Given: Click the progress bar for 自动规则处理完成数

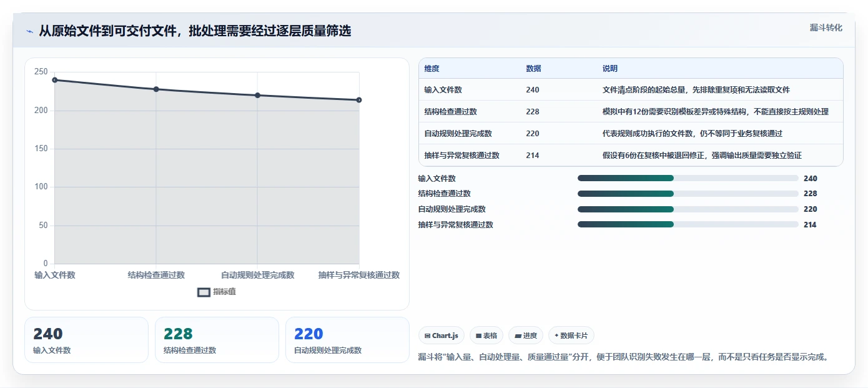Looking at the screenshot, I should 688,209.
